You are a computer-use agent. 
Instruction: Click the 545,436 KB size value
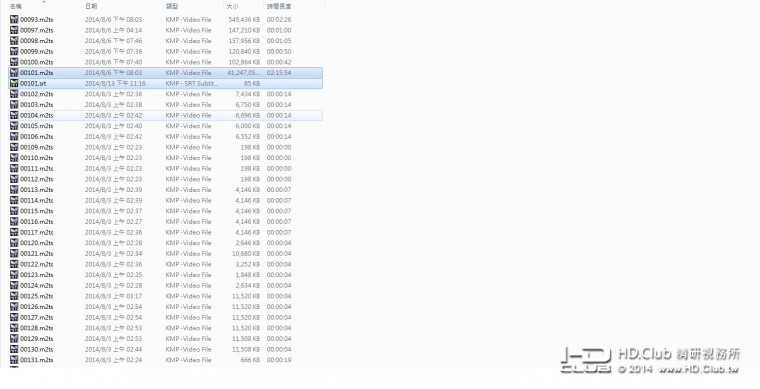coord(244,20)
